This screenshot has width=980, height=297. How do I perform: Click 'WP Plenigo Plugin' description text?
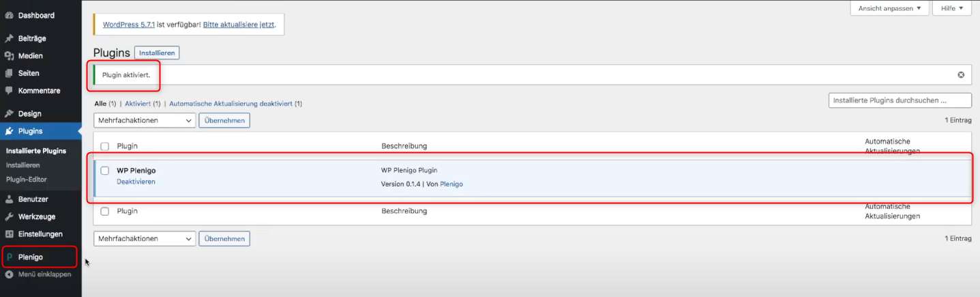coord(409,170)
